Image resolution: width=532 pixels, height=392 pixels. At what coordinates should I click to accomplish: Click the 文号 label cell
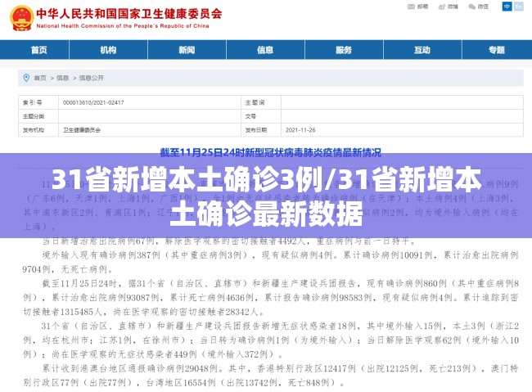[x=261, y=116]
